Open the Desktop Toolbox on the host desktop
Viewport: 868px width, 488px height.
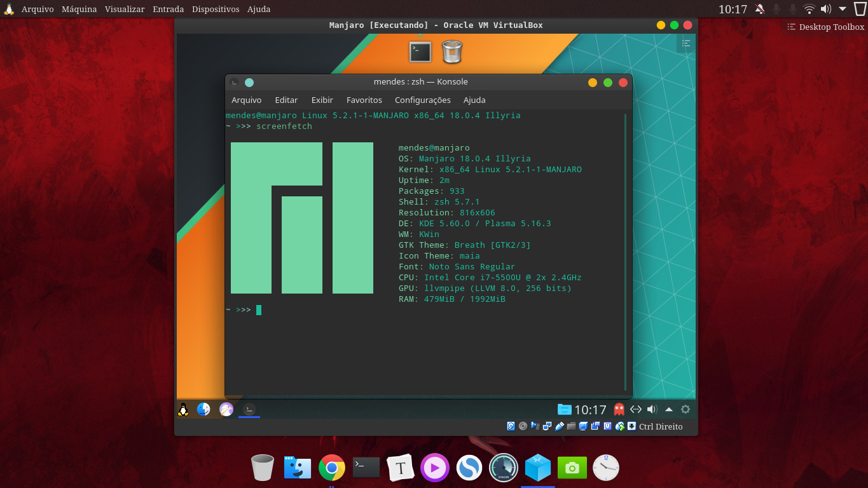(826, 27)
